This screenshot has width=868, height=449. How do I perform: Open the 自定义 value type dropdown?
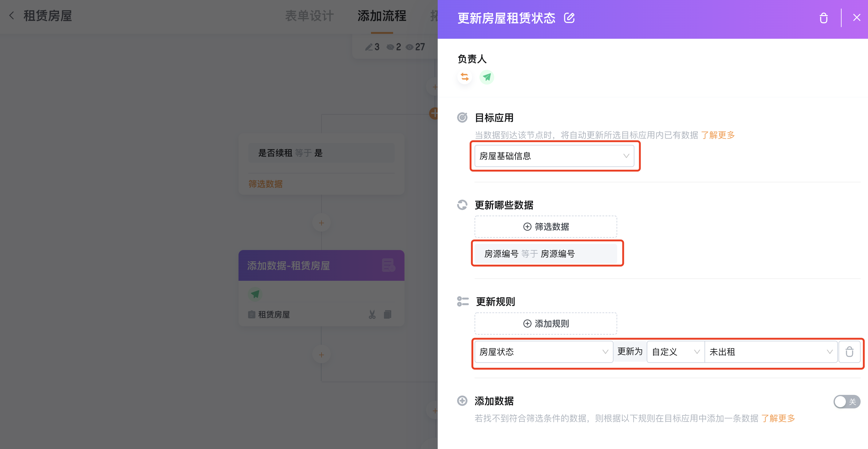point(676,352)
